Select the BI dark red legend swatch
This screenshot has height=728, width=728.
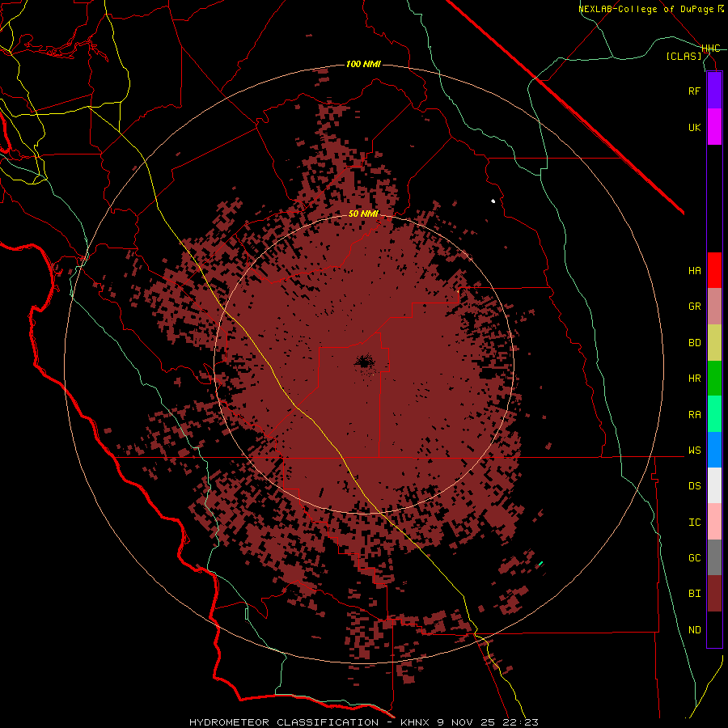click(714, 594)
